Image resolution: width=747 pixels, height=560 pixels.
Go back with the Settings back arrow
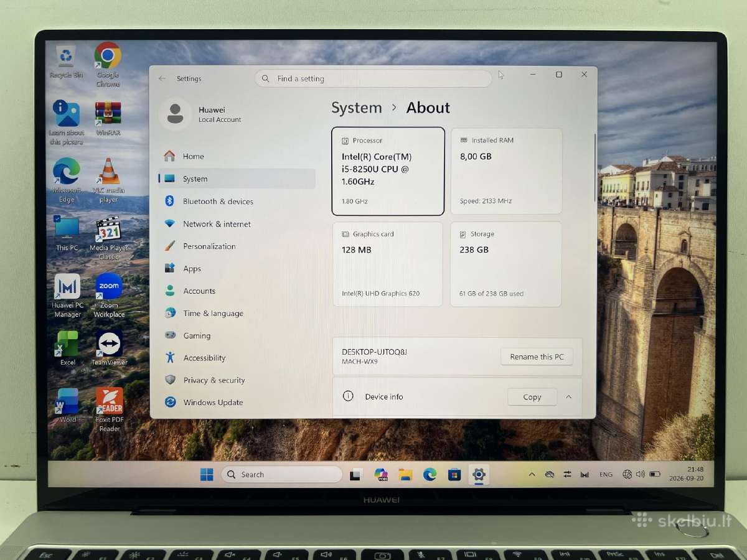coord(162,78)
